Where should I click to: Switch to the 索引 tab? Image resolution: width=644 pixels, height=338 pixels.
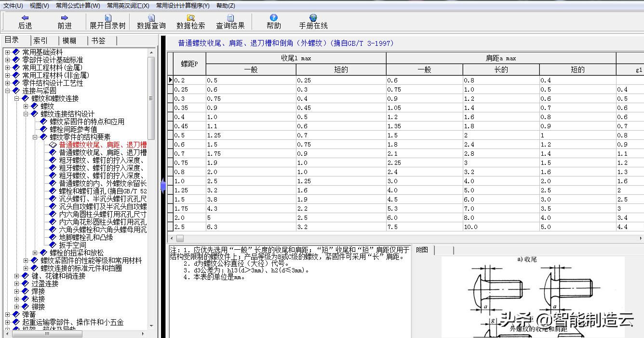point(40,40)
